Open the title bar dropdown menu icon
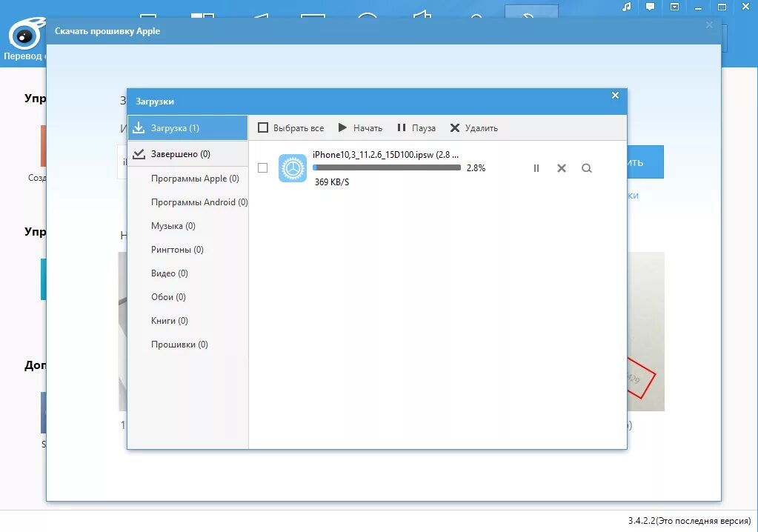758x532 pixels. tap(674, 7)
